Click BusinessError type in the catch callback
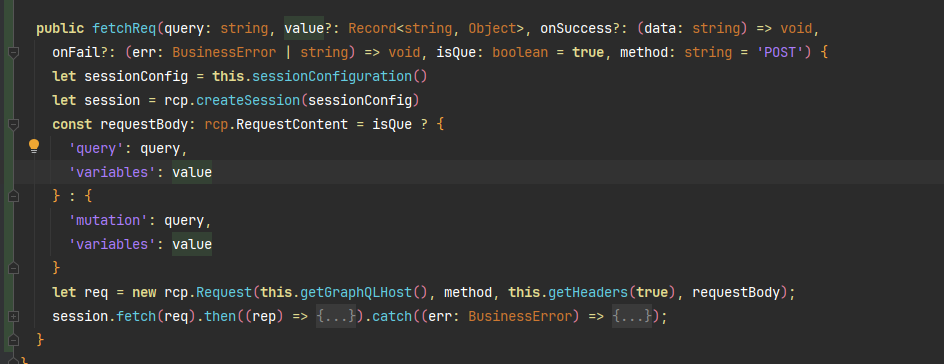The width and height of the screenshot is (944, 364). 520,316
